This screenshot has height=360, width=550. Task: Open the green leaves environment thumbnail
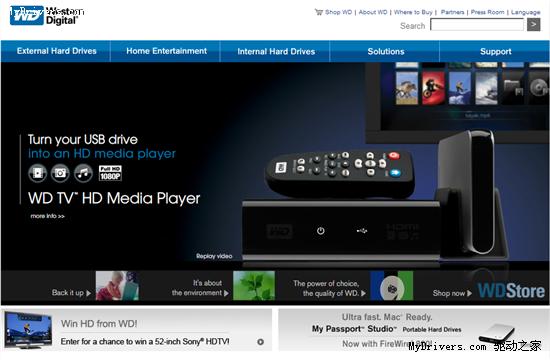[x=254, y=286]
